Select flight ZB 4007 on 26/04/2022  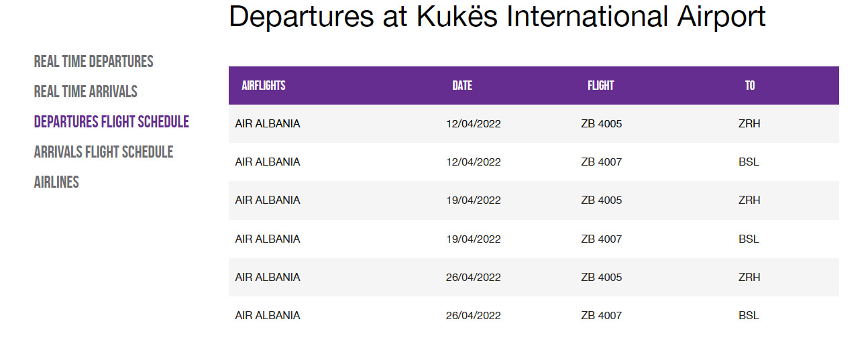pyautogui.click(x=534, y=316)
